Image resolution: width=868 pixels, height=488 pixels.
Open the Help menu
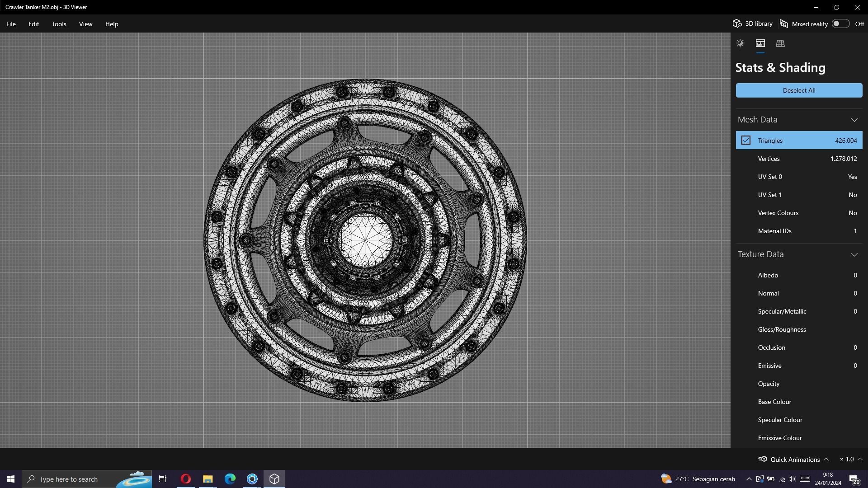coord(112,24)
